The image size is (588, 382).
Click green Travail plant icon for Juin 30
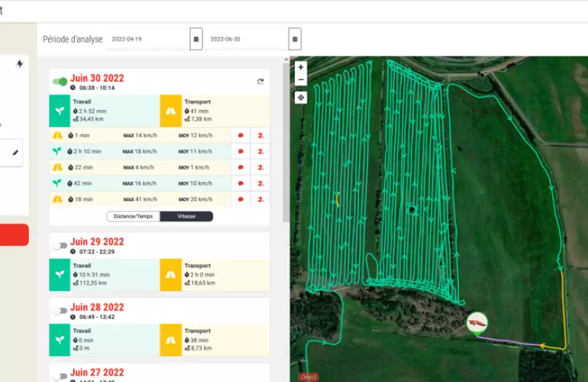(59, 110)
